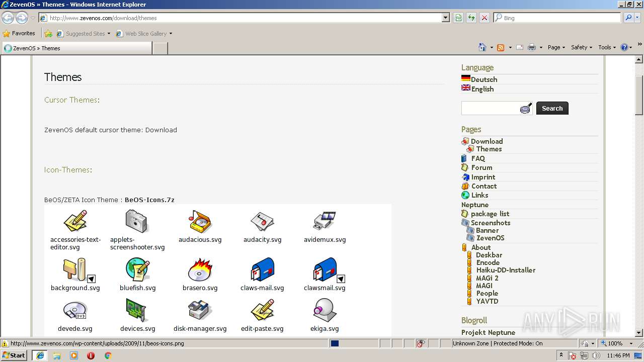Open the package list link
644x362 pixels.
point(490,214)
